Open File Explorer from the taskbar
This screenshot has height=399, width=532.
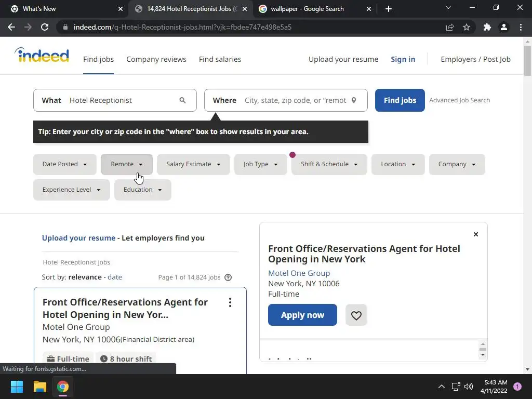pos(39,387)
